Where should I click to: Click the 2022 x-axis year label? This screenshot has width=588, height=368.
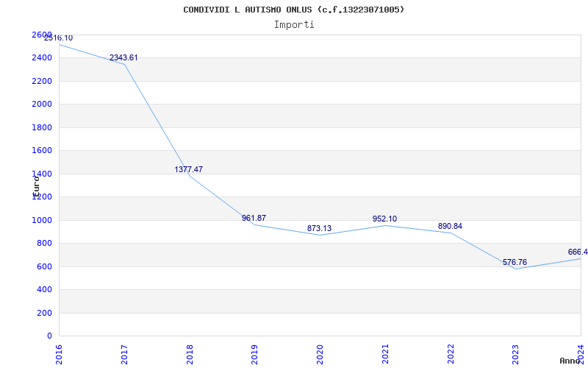451,354
